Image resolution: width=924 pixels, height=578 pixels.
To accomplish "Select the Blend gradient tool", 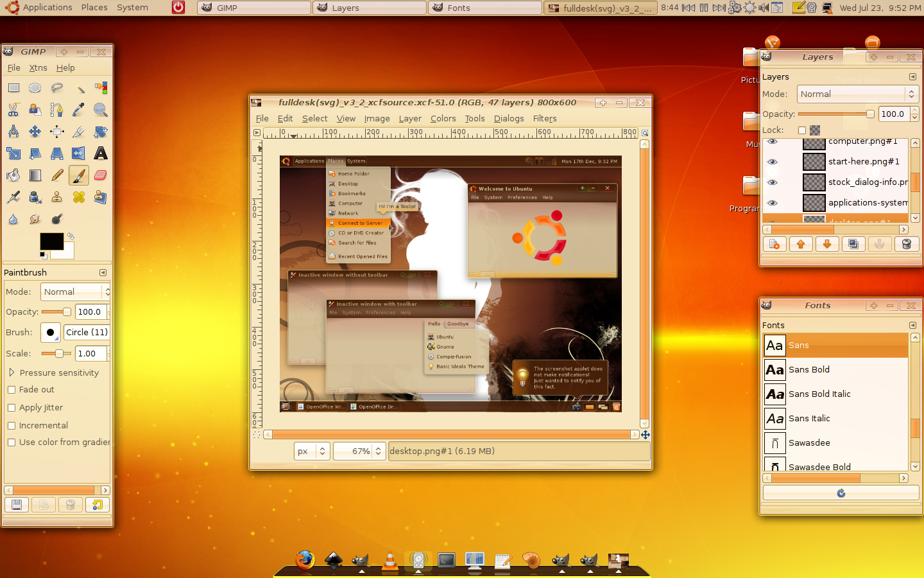I will tap(35, 175).
